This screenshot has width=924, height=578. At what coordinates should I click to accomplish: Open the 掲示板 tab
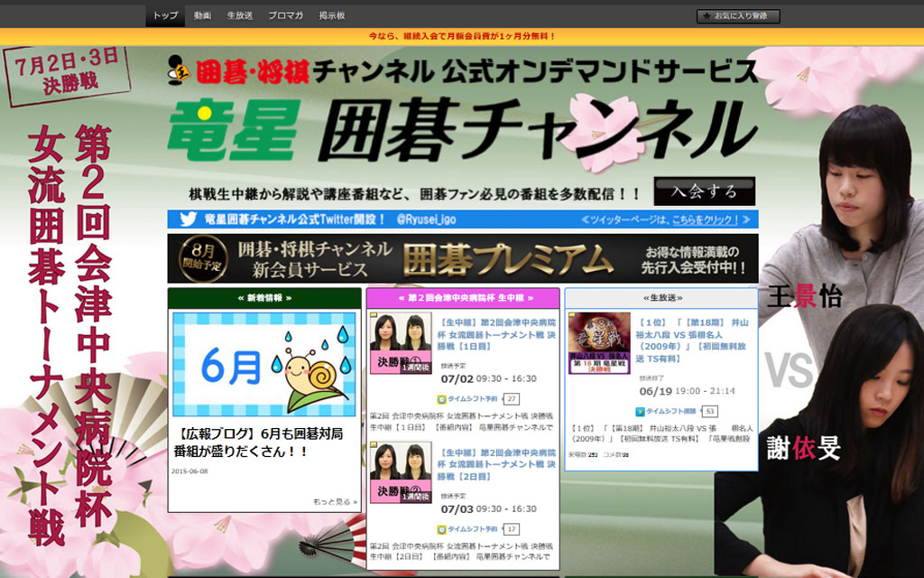[332, 15]
